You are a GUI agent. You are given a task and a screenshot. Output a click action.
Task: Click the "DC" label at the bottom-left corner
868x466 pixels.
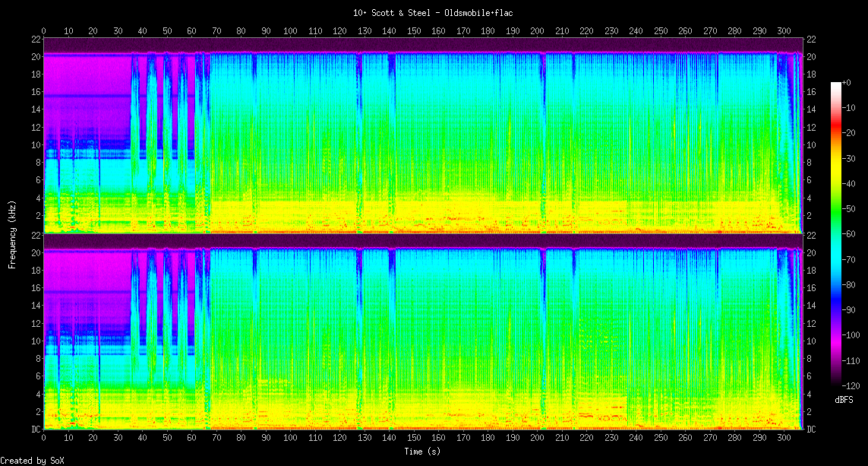coord(36,430)
